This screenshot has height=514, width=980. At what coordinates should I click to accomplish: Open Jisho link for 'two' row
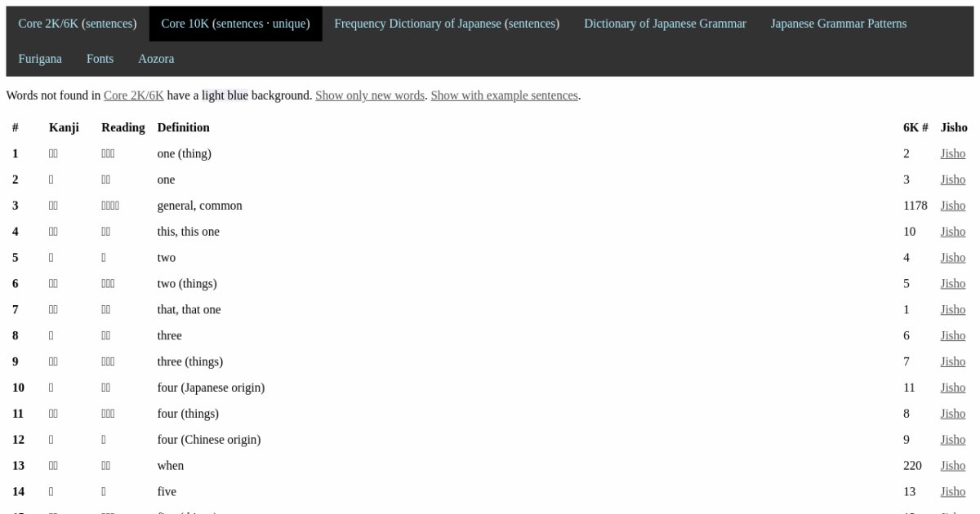(952, 258)
